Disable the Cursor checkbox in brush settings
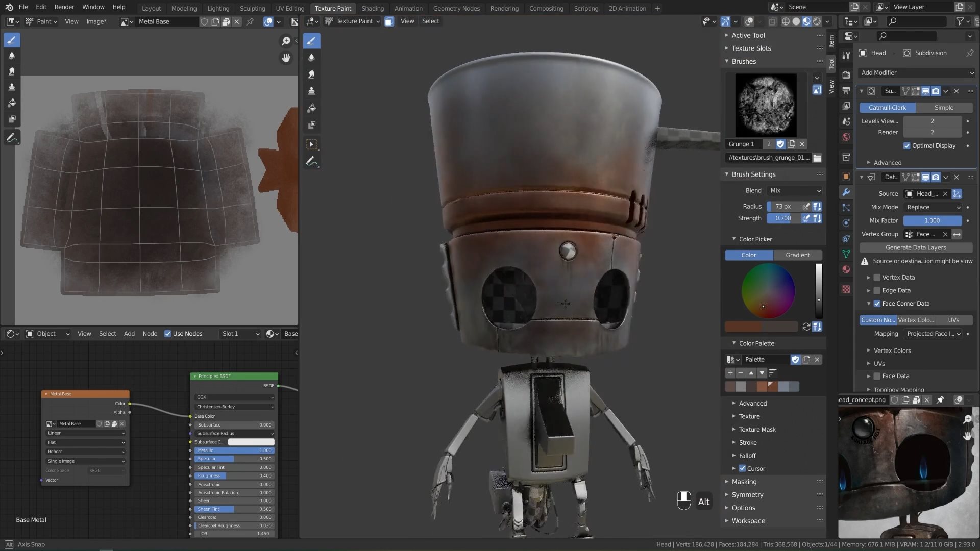980x551 pixels. tap(743, 468)
